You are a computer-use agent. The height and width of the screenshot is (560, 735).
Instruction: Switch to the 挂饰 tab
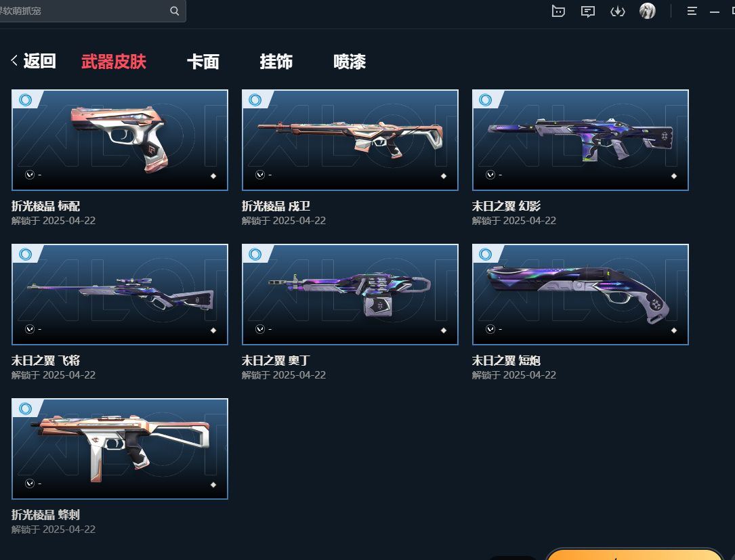pyautogui.click(x=276, y=62)
